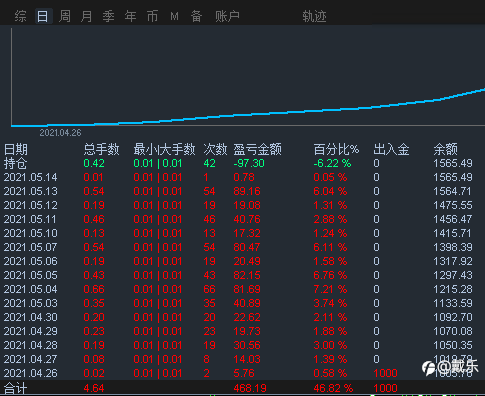This screenshot has width=485, height=396.
Task: Select the 日 daily tab
Action: 43,16
